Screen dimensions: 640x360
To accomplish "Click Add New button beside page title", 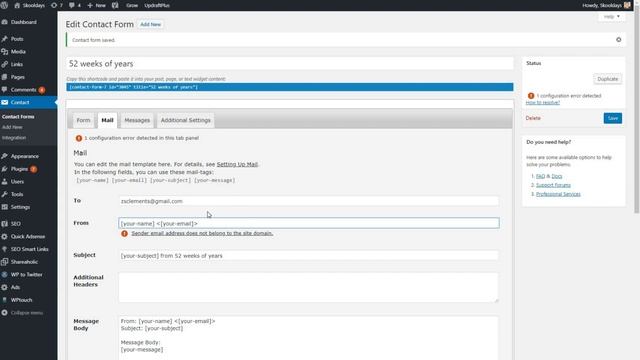I will [x=151, y=24].
